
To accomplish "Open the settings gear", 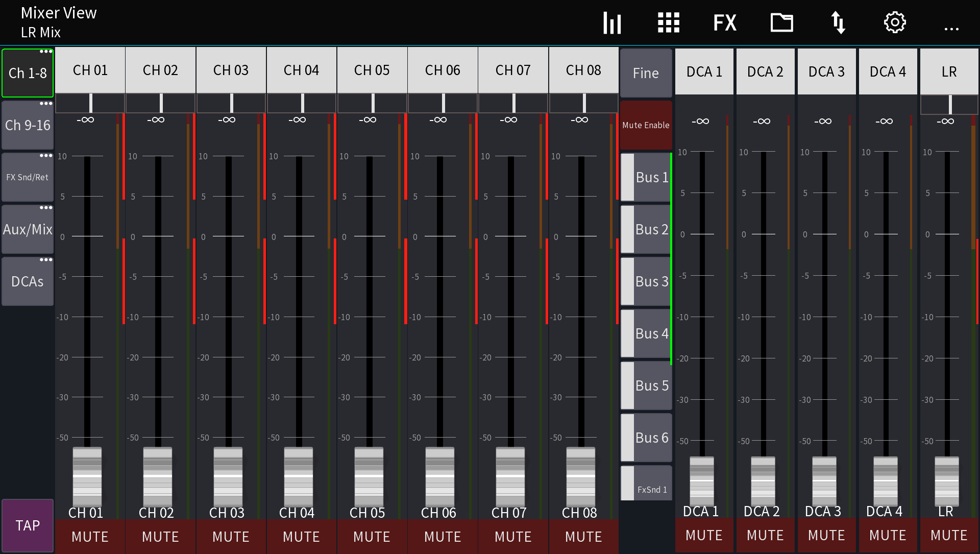I will pos(895,22).
